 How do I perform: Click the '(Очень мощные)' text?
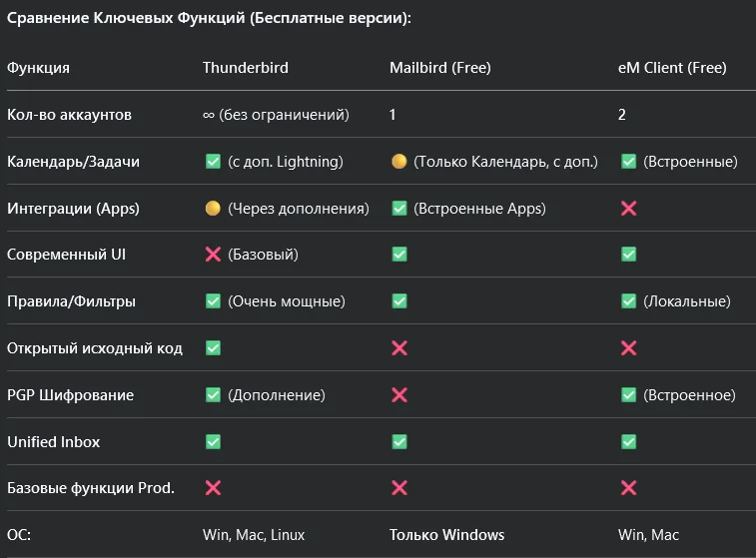pyautogui.click(x=287, y=301)
